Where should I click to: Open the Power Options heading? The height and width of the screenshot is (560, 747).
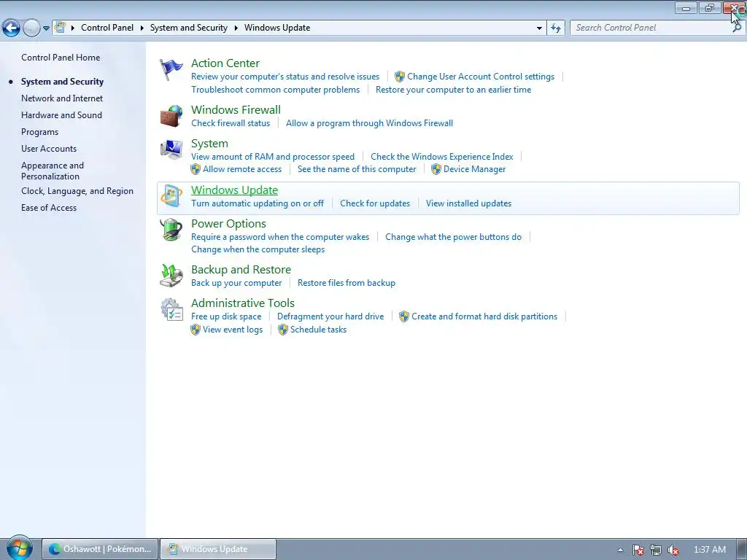228,224
